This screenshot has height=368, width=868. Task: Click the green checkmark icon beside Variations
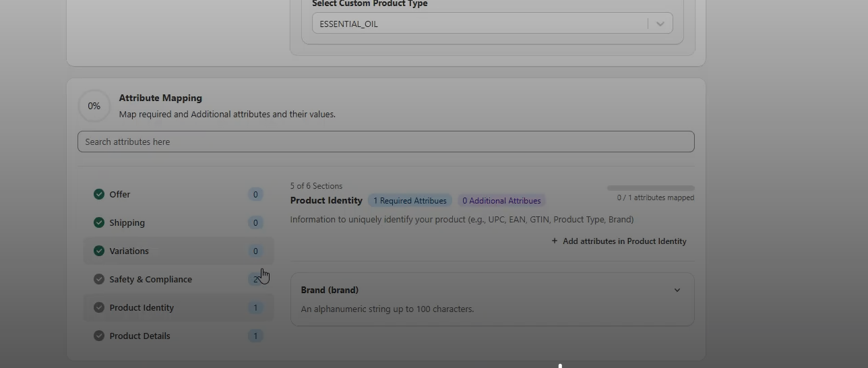(99, 251)
